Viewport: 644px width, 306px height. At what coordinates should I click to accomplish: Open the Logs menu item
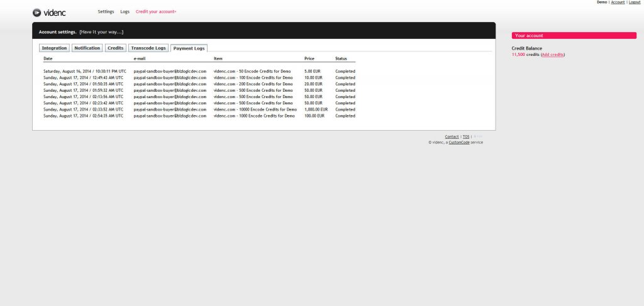tap(125, 11)
